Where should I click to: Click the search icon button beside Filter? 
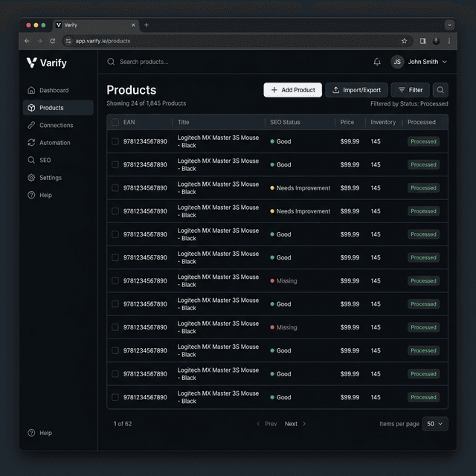point(440,90)
